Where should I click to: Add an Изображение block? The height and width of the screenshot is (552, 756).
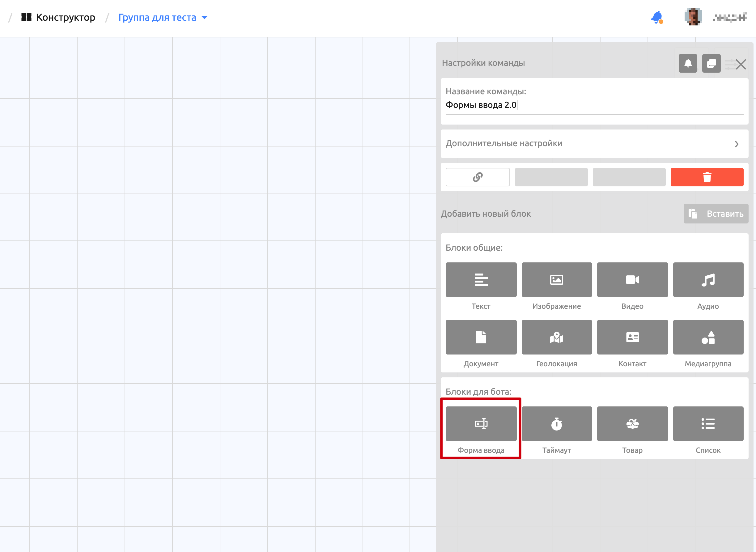tap(557, 279)
